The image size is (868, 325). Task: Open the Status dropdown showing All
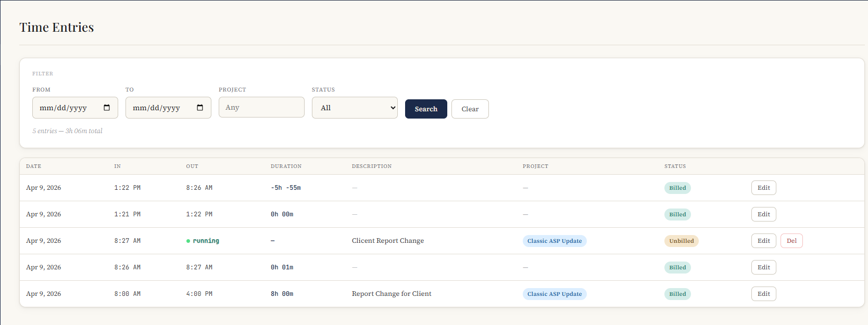tap(355, 108)
